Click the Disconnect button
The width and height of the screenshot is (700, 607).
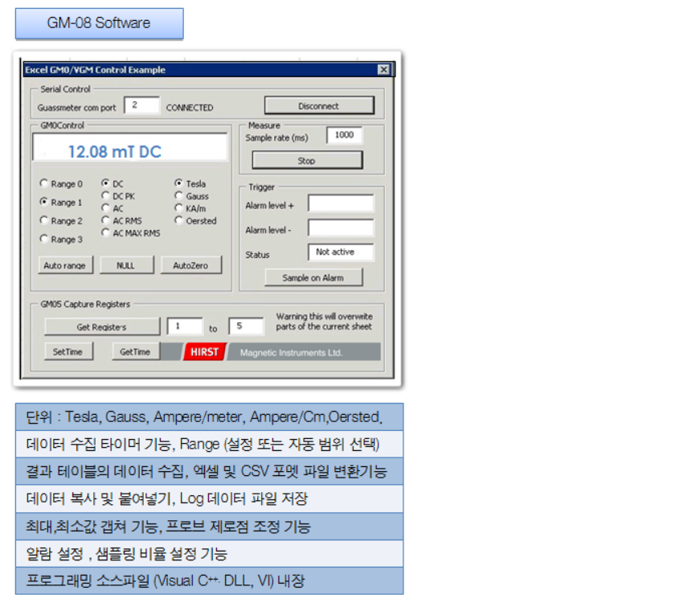(319, 106)
